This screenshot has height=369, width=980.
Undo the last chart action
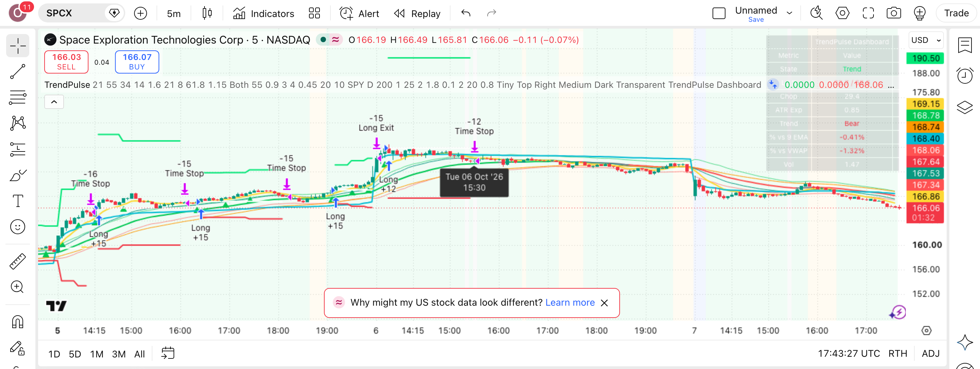click(465, 13)
